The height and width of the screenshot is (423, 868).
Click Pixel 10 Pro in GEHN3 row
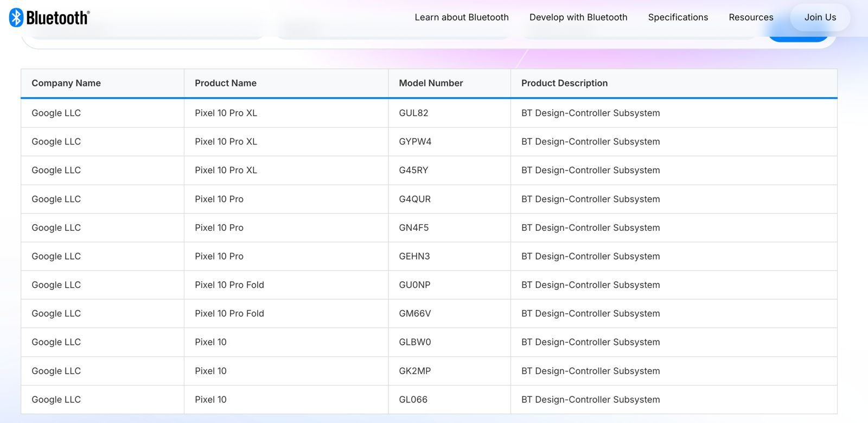coord(219,256)
